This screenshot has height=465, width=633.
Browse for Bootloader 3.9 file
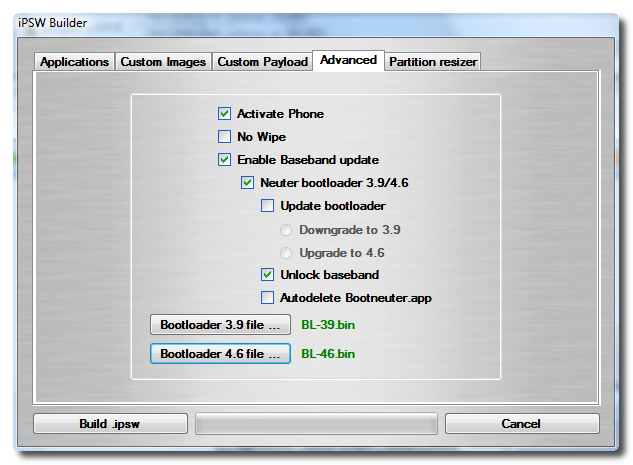point(220,325)
